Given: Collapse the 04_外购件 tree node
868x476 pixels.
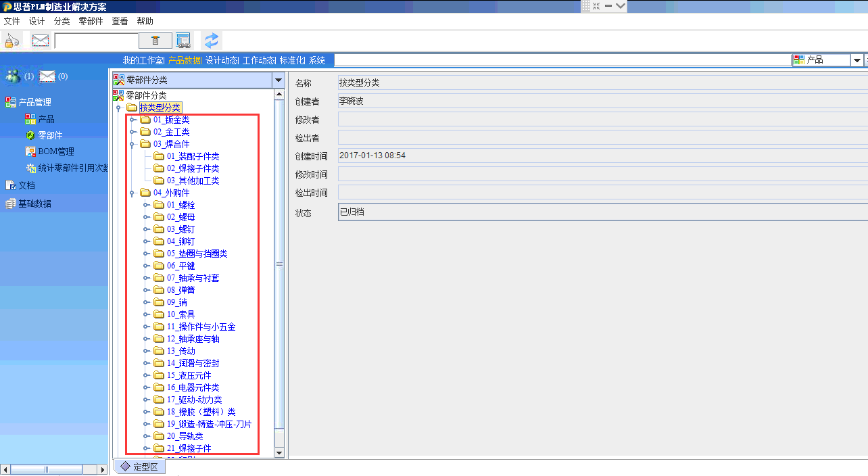Looking at the screenshot, I should tap(133, 193).
